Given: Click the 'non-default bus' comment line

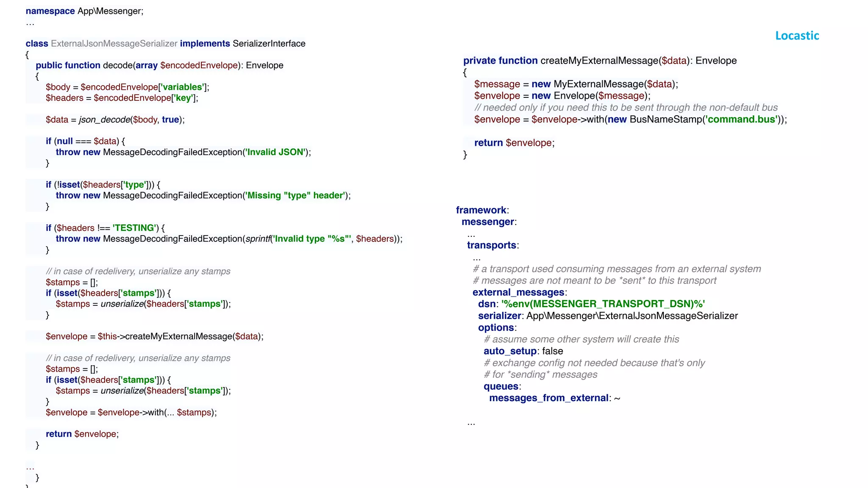Looking at the screenshot, I should click(x=626, y=108).
